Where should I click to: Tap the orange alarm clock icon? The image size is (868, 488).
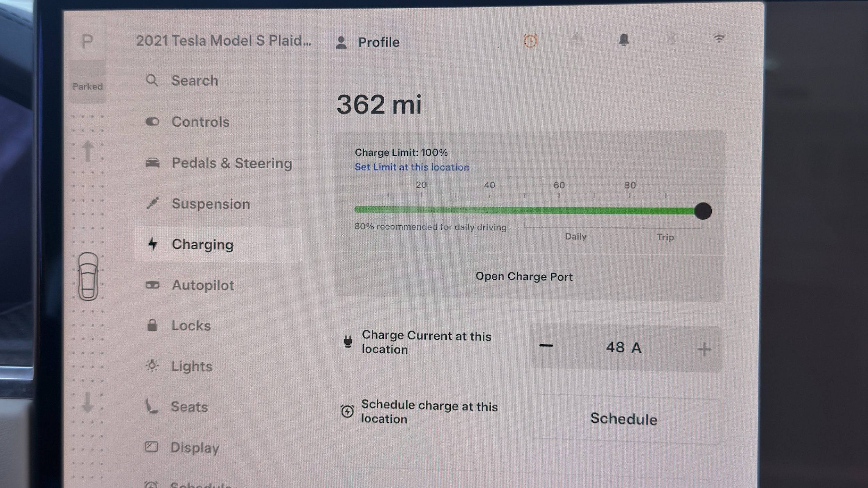530,41
